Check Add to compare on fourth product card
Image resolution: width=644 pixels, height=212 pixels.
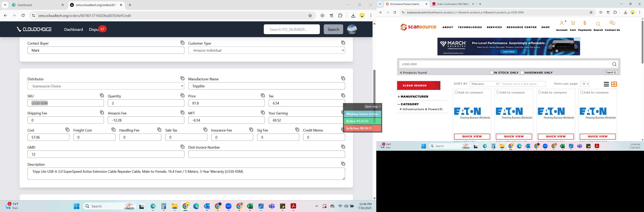[581, 92]
